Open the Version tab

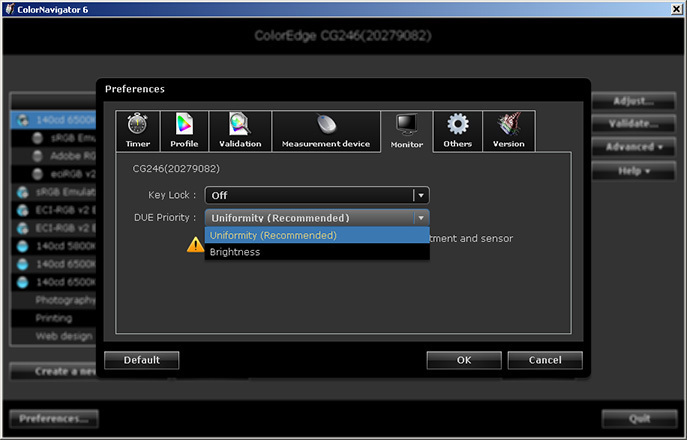pyautogui.click(x=509, y=131)
